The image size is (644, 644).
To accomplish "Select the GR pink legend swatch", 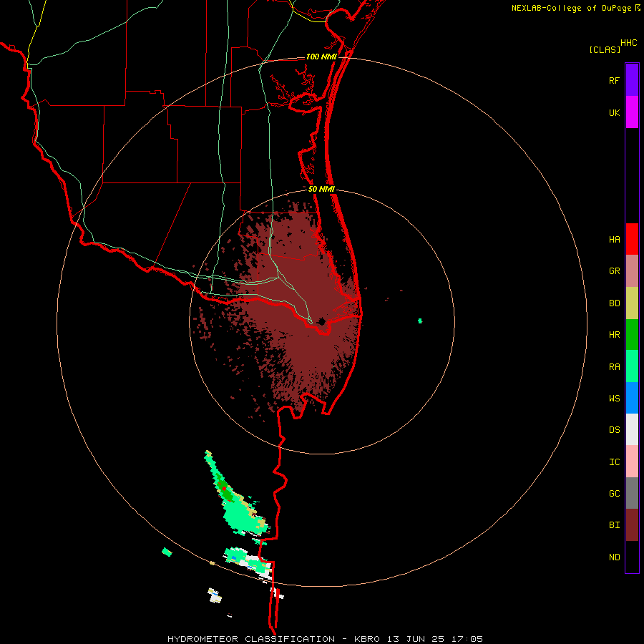I will click(x=632, y=270).
